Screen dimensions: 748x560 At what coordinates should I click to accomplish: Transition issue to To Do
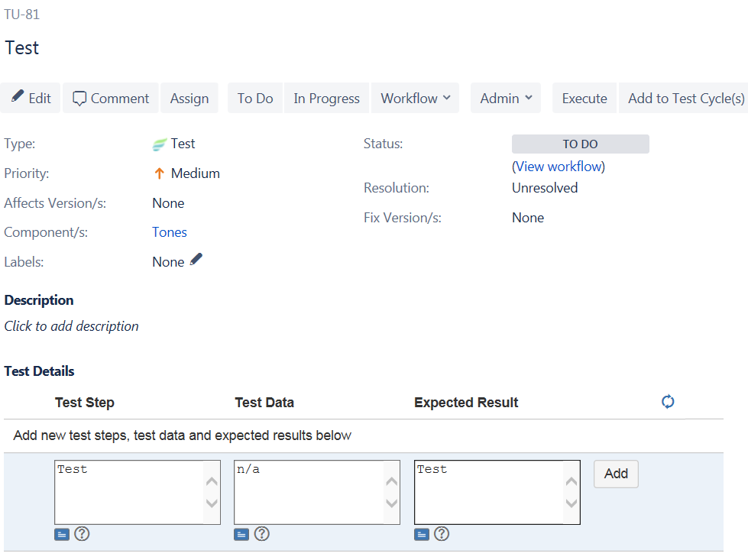[255, 98]
